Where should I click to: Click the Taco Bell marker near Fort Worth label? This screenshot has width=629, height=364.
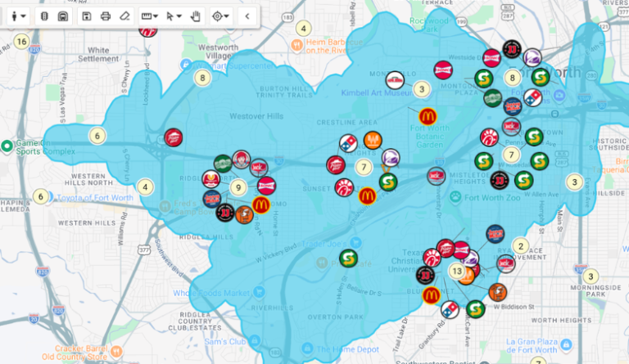(532, 58)
